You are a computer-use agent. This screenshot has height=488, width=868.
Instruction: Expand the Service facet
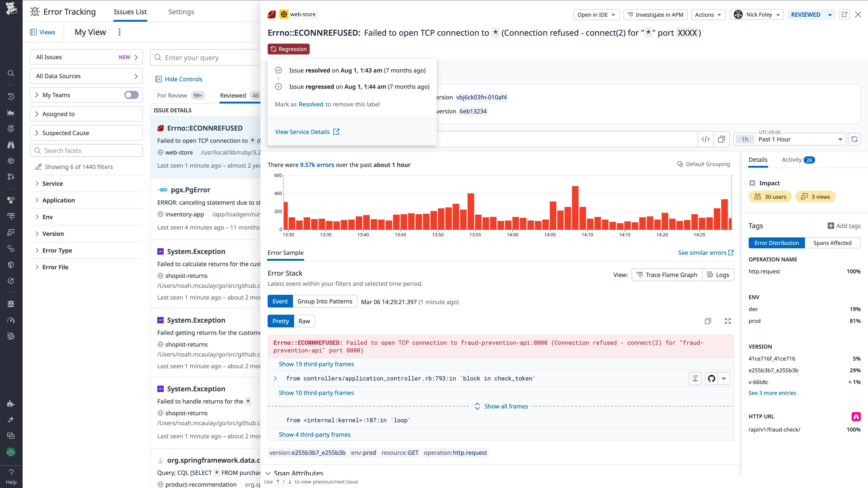tap(53, 183)
